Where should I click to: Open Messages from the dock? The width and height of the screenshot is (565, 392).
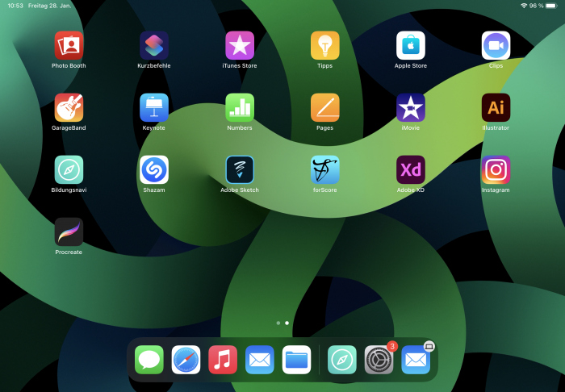[x=149, y=360]
